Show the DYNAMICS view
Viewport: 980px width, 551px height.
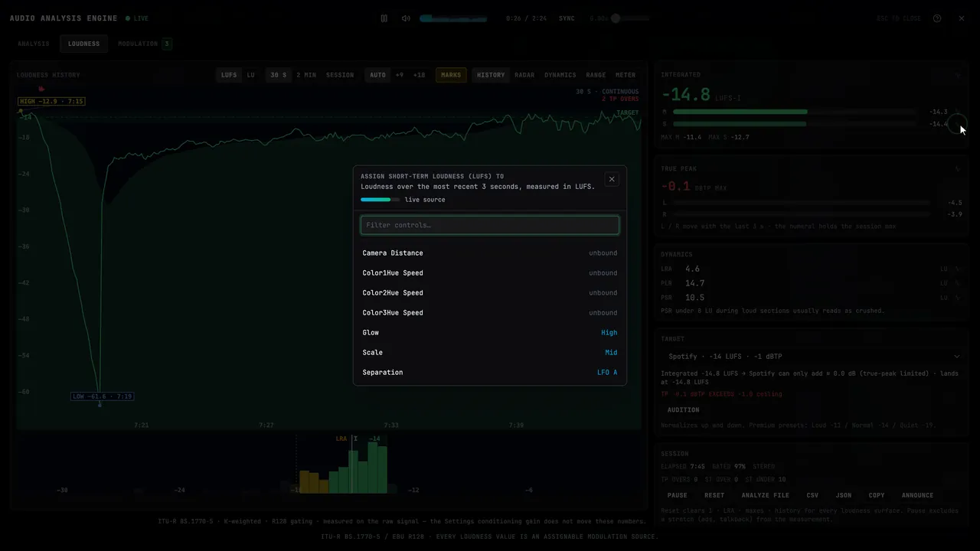coord(560,75)
